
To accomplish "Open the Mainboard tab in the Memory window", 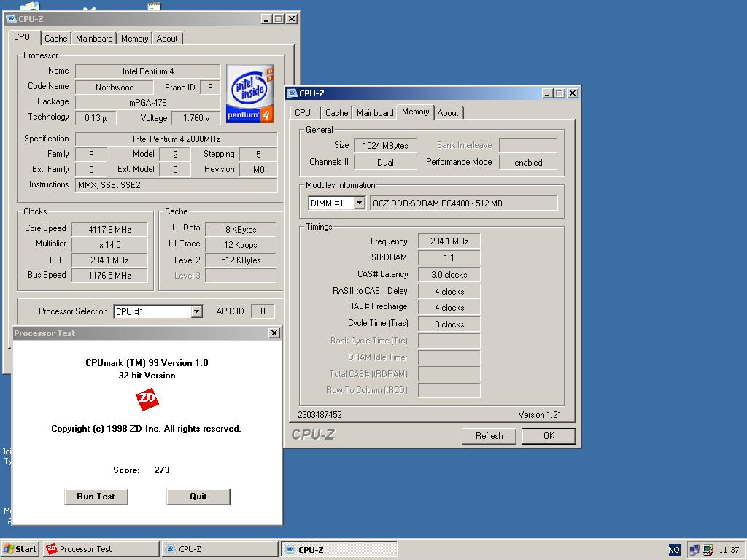I will (x=375, y=113).
